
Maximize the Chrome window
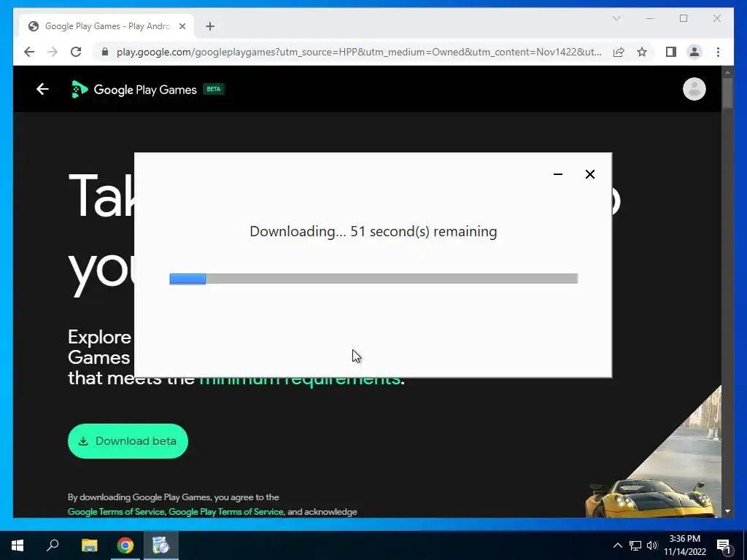click(684, 18)
